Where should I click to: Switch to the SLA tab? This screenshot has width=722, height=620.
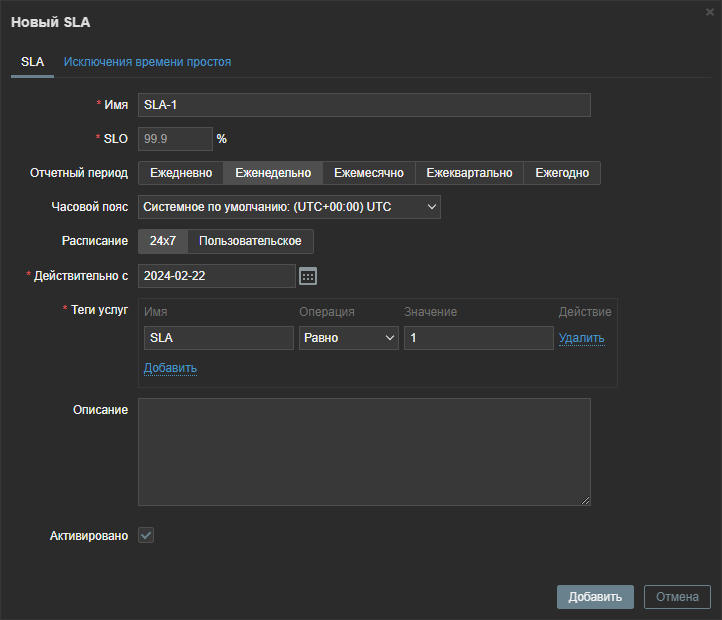click(x=32, y=62)
